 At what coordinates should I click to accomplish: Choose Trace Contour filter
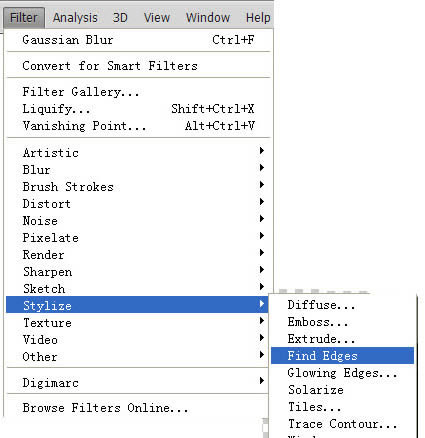tap(342, 424)
